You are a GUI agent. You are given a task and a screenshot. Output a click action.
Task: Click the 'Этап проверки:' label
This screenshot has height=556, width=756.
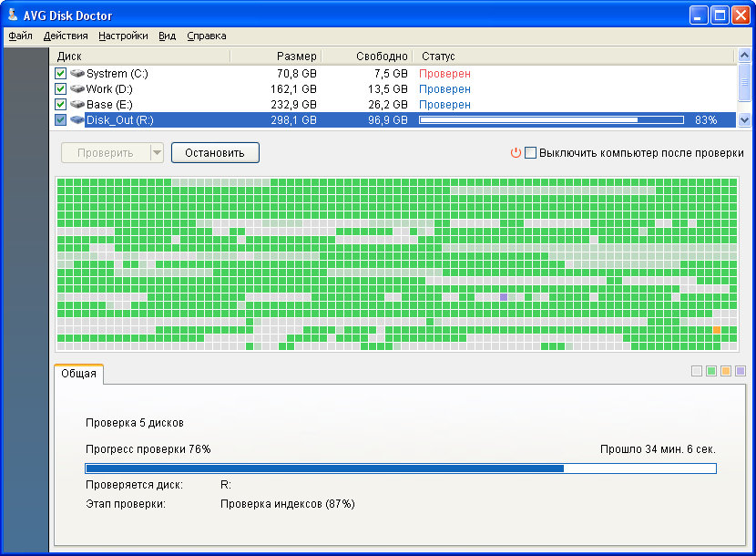(126, 504)
